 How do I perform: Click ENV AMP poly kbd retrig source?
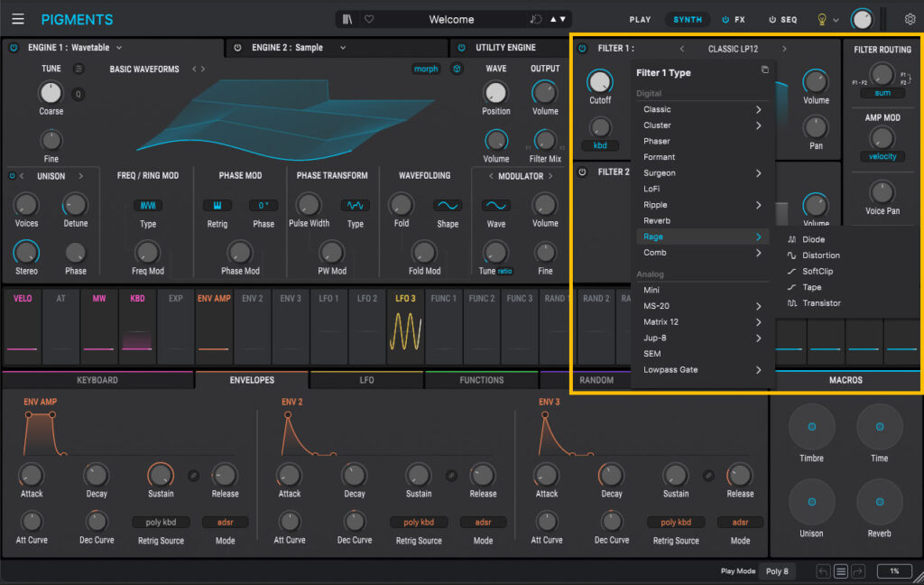(x=161, y=523)
